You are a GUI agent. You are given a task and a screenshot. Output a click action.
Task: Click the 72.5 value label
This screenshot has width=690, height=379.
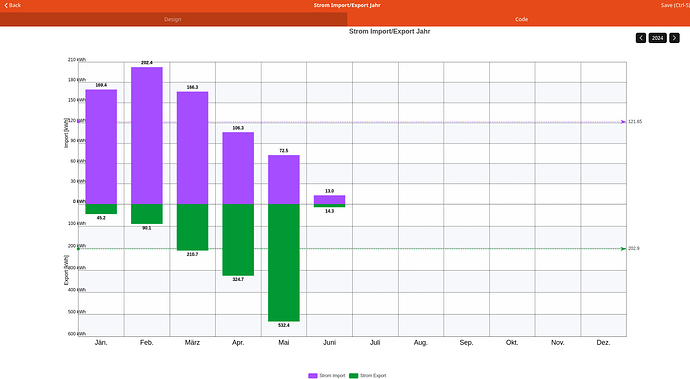coord(284,151)
